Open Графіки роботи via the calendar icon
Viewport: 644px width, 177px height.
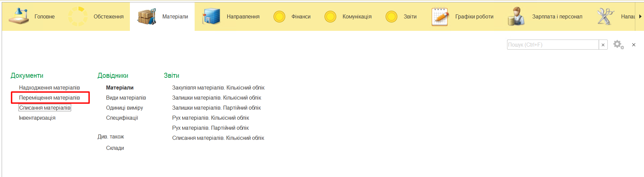(x=440, y=16)
